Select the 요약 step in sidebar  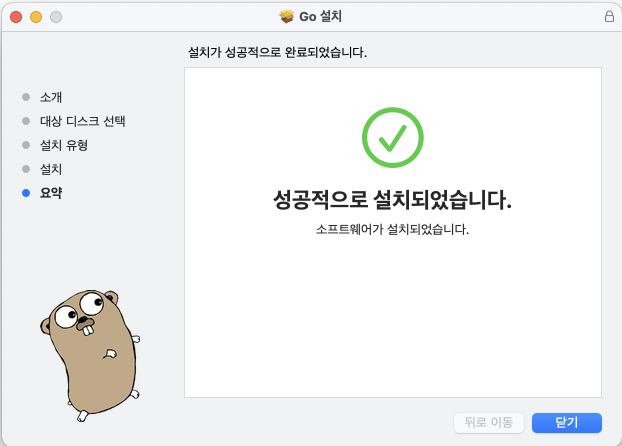(x=51, y=193)
